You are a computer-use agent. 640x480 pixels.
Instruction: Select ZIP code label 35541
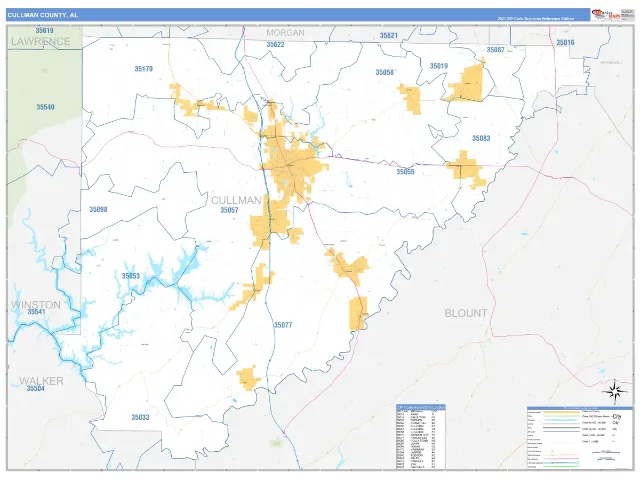(x=36, y=312)
